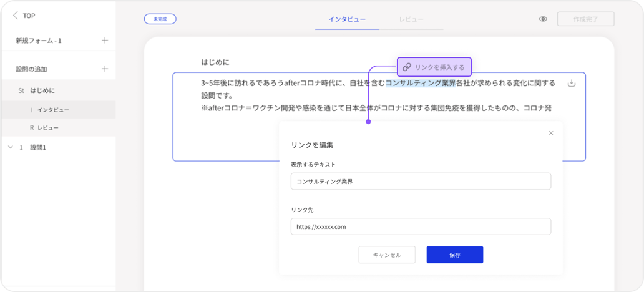The image size is (644, 292).
Task: Click the 作成完了 button
Action: tap(585, 19)
